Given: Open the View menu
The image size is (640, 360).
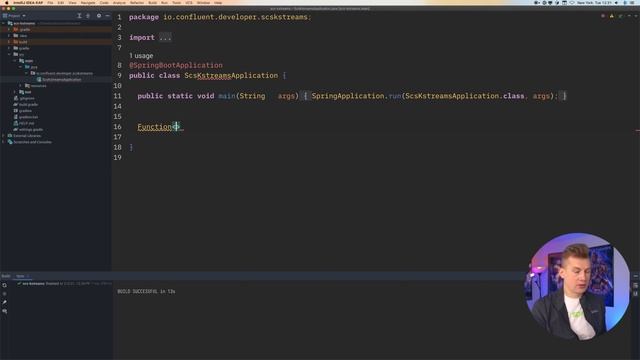Looking at the screenshot, I should [72, 2].
